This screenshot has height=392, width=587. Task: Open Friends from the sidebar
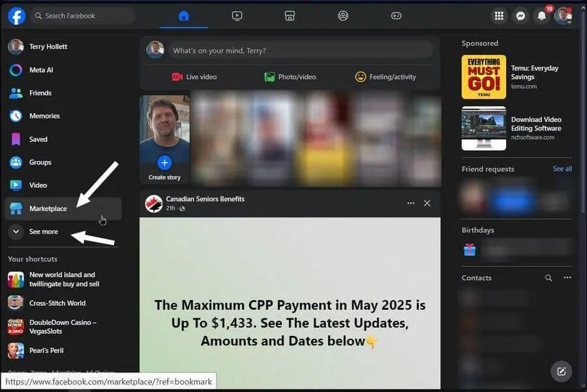point(63,93)
